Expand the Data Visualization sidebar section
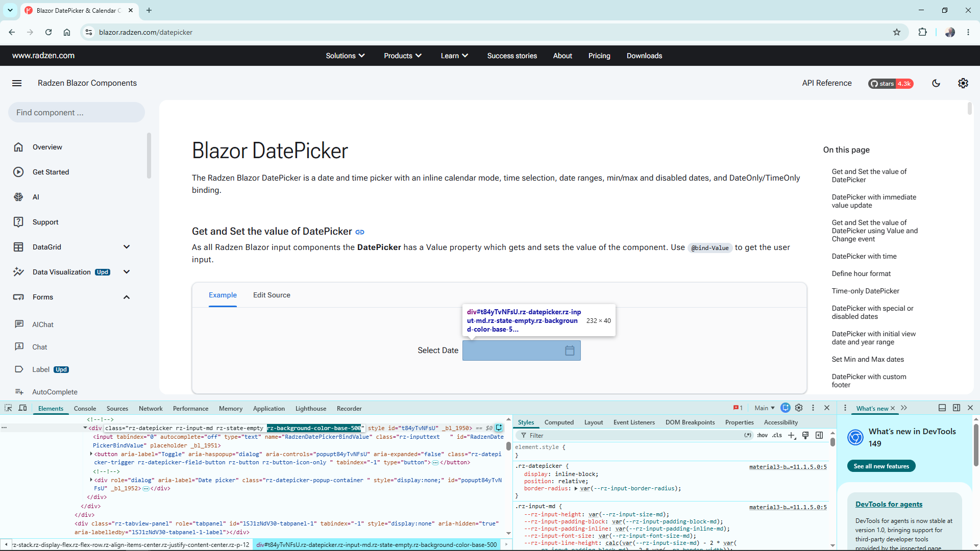980x551 pixels. point(127,272)
